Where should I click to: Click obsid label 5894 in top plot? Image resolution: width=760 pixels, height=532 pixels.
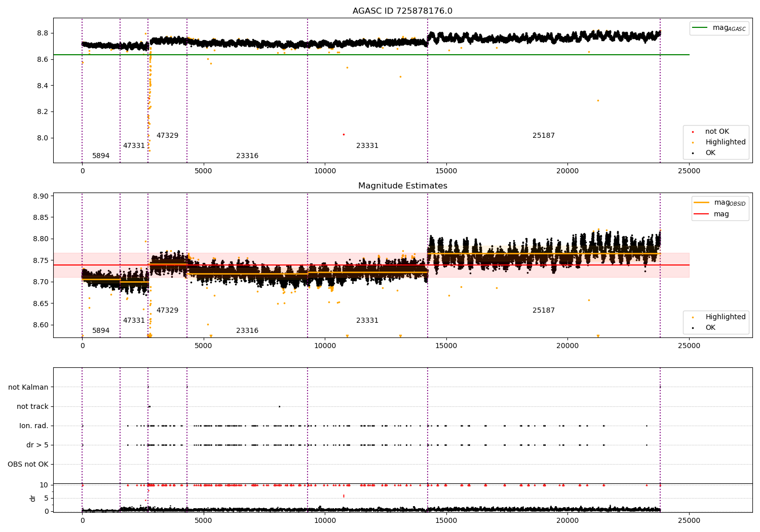pos(101,156)
